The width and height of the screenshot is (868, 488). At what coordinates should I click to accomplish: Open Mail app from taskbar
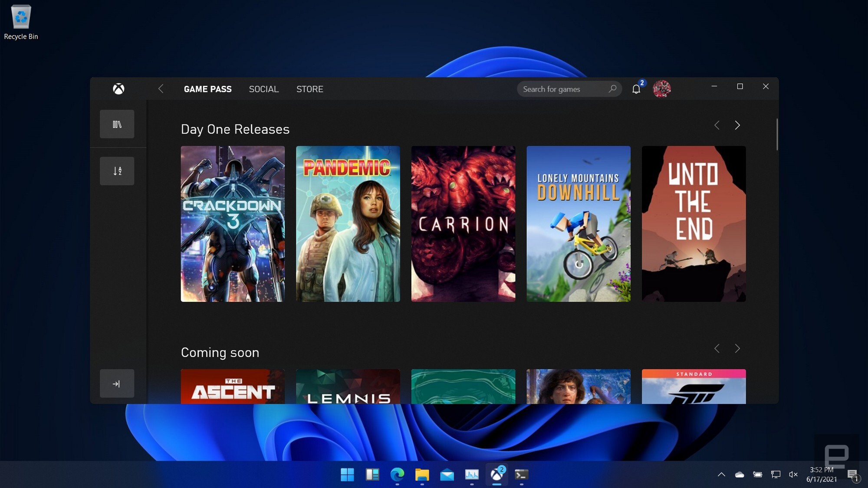[447, 475]
